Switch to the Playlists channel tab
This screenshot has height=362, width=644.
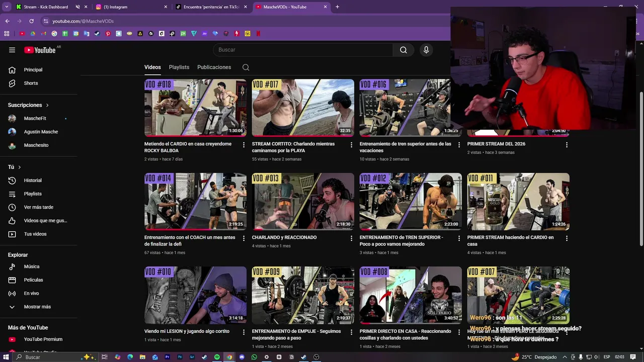tap(179, 67)
